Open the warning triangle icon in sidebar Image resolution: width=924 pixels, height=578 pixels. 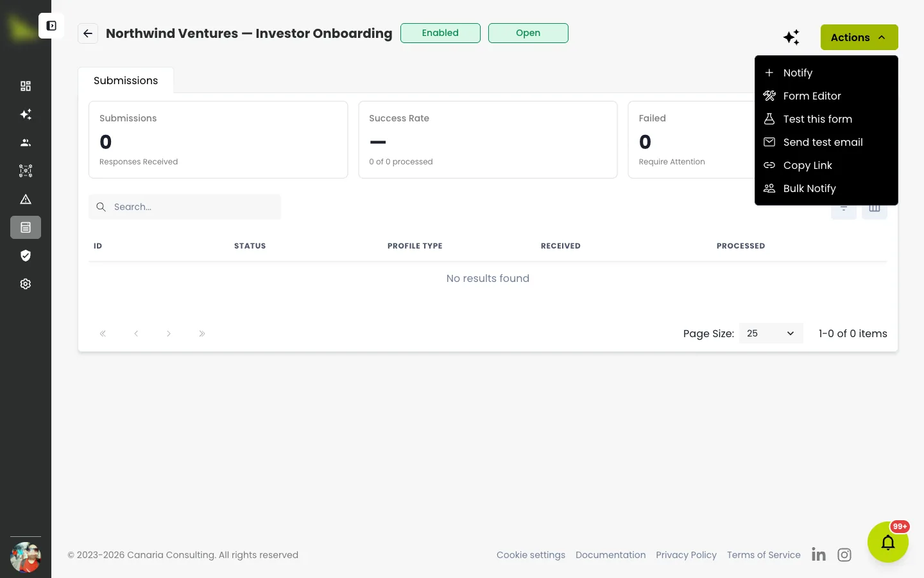[x=26, y=199]
